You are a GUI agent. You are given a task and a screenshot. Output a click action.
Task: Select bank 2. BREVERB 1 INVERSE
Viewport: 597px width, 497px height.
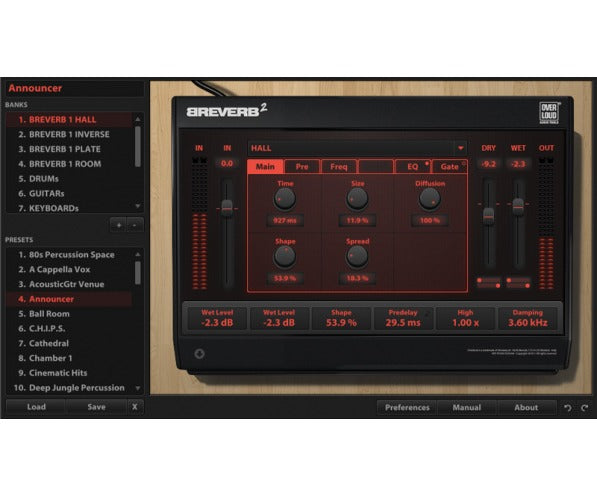pos(69,134)
